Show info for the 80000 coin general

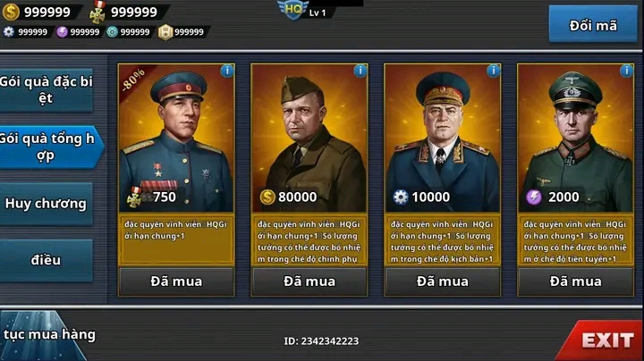[x=360, y=71]
